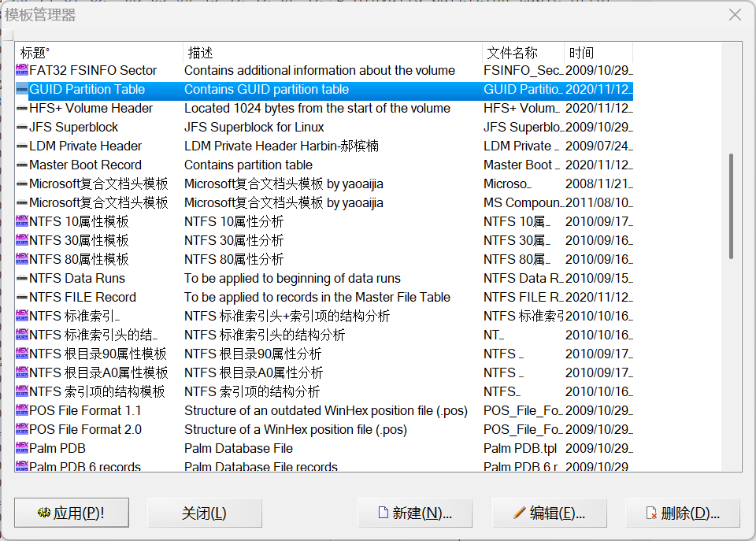Click the HEX icon for POS File Format 1.1
756x541 pixels.
click(x=22, y=411)
